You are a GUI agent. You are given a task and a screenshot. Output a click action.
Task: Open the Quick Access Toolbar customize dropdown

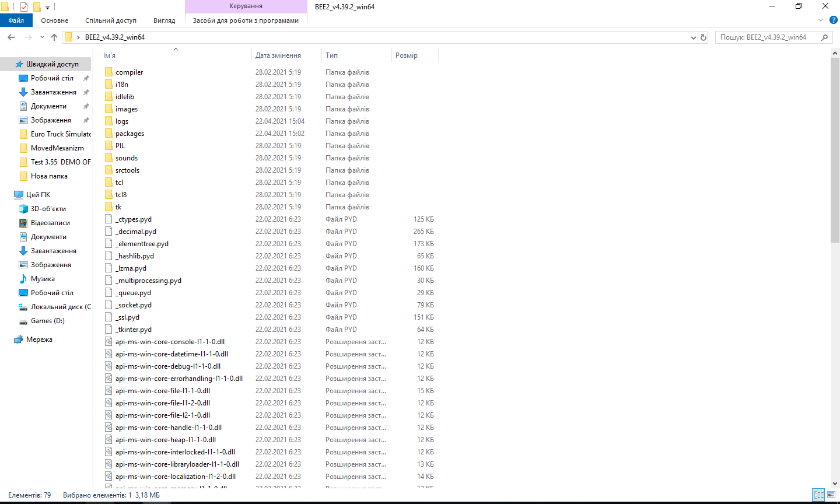pos(47,6)
